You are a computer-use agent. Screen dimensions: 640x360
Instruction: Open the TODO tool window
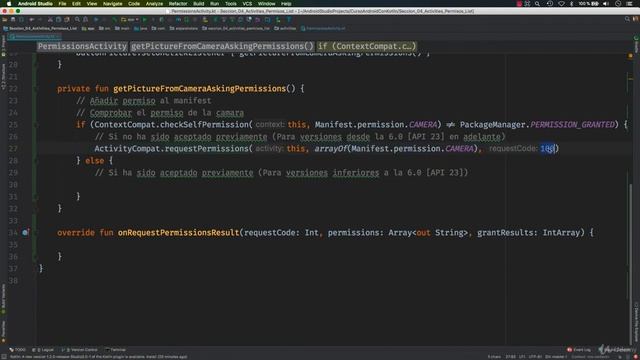18,350
